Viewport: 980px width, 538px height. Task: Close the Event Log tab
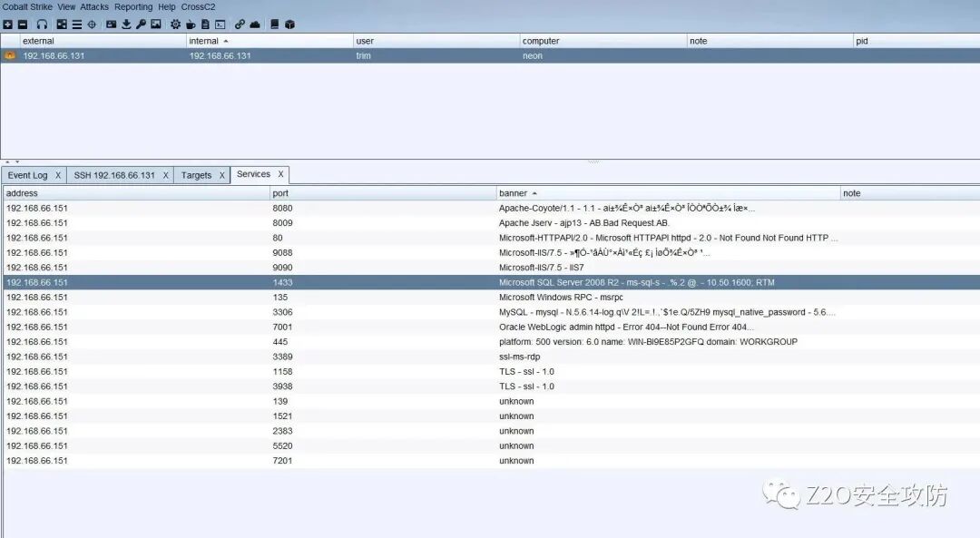(x=58, y=176)
